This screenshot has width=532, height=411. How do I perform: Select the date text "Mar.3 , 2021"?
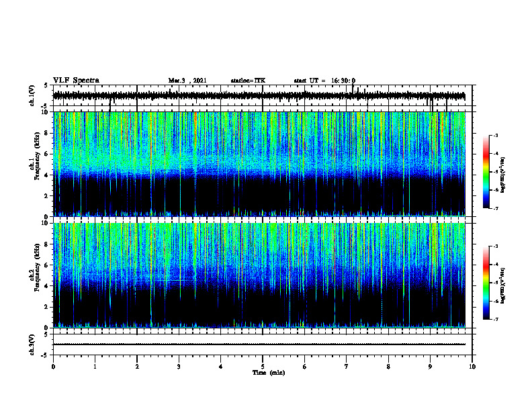(187, 81)
